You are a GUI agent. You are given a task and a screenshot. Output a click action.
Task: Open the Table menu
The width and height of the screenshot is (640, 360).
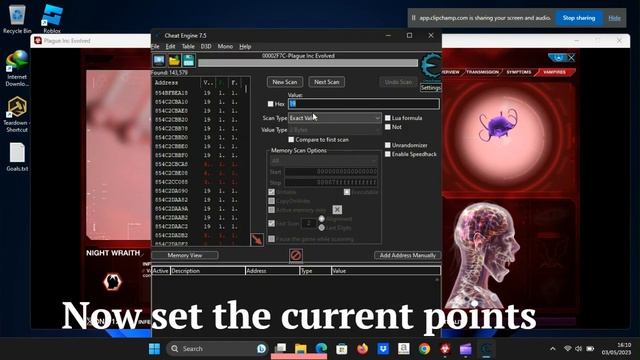188,47
